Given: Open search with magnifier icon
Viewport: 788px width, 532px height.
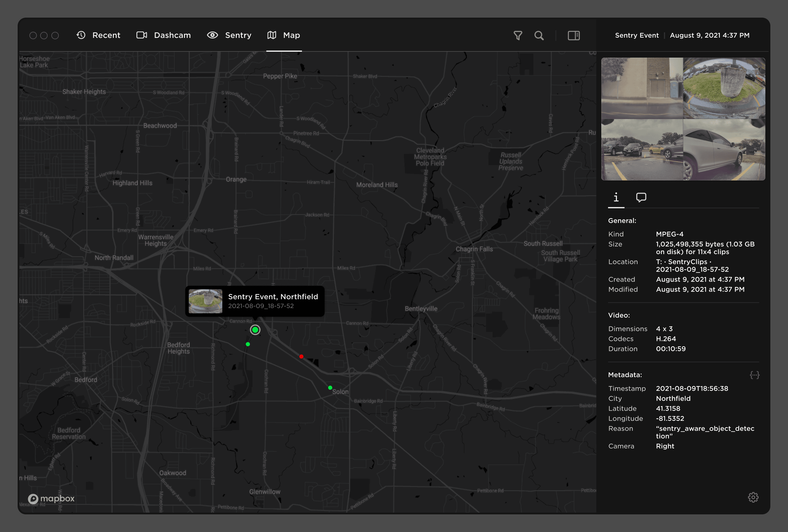Looking at the screenshot, I should [539, 35].
